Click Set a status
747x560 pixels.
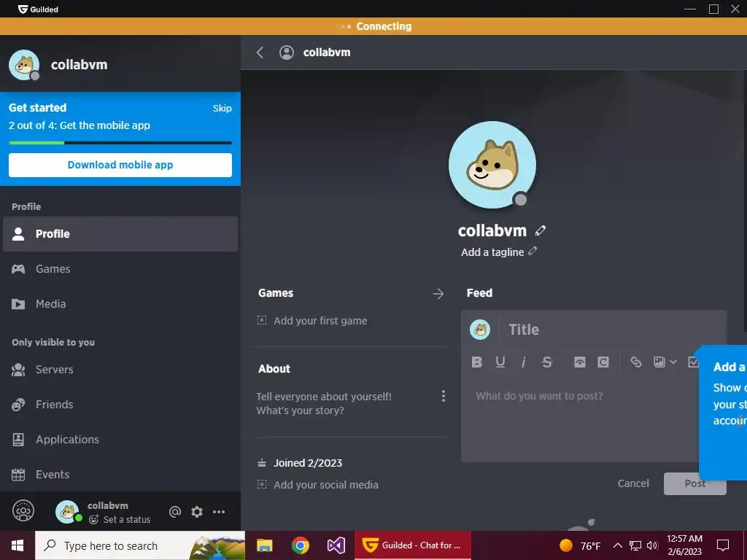(x=127, y=519)
